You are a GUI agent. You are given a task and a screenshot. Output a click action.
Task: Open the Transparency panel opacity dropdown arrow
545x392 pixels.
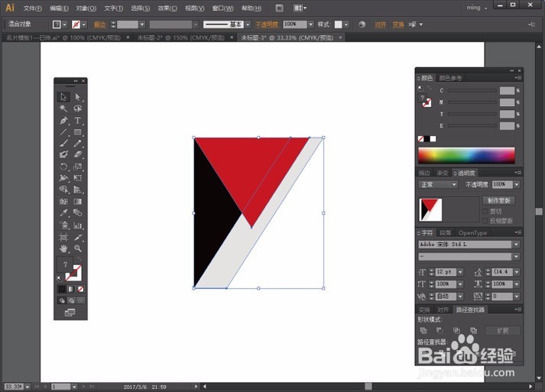(517, 184)
